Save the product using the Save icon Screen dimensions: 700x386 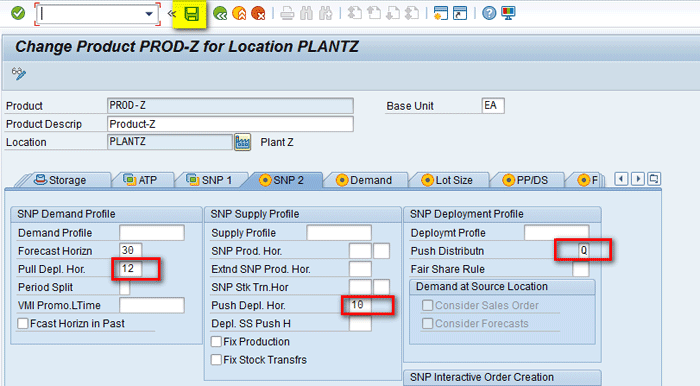[x=192, y=14]
